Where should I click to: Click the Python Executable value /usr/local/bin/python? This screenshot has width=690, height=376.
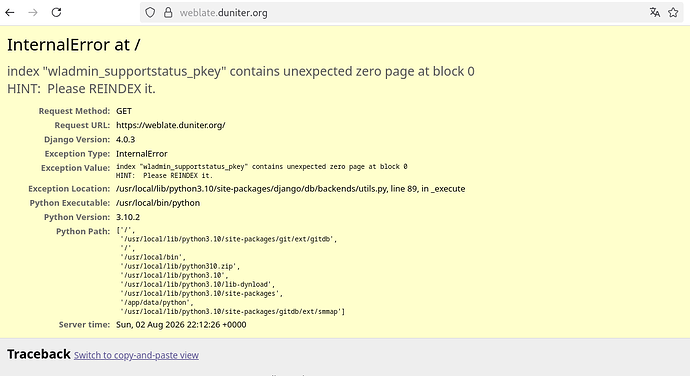pyautogui.click(x=158, y=203)
